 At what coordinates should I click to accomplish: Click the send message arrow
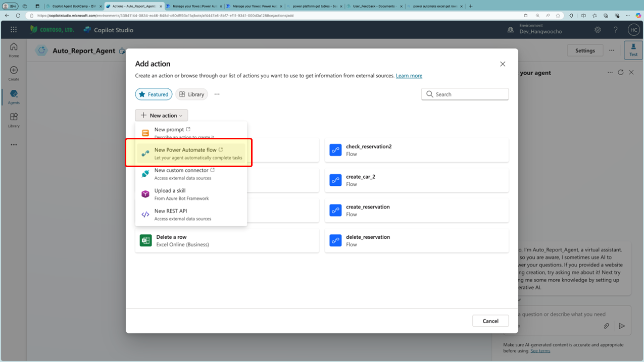[622, 326]
